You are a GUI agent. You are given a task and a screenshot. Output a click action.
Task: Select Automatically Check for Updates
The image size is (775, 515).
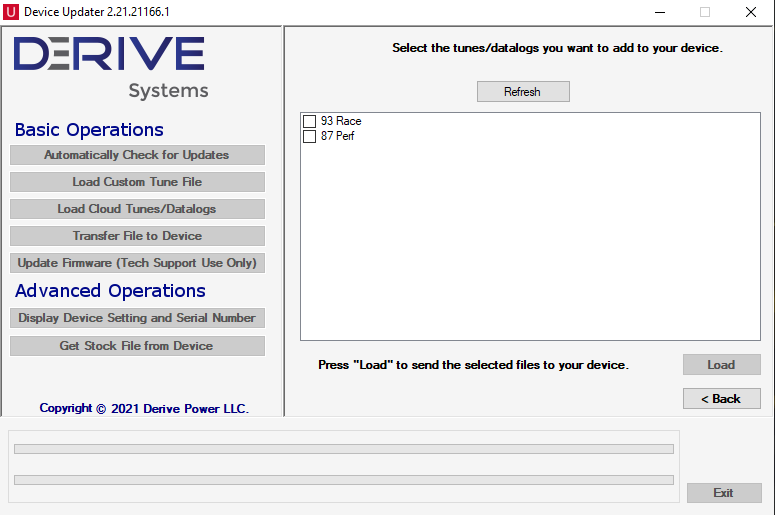click(x=137, y=155)
